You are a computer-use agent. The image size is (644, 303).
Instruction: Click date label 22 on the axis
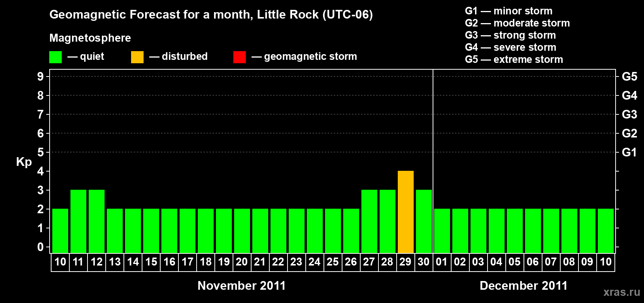click(x=278, y=262)
